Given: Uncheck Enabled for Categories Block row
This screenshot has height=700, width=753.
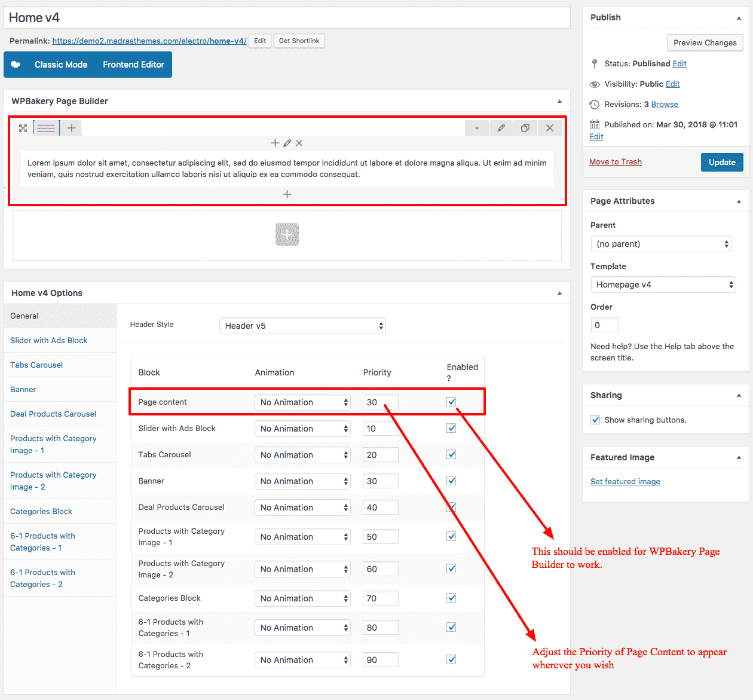Looking at the screenshot, I should pos(451,598).
